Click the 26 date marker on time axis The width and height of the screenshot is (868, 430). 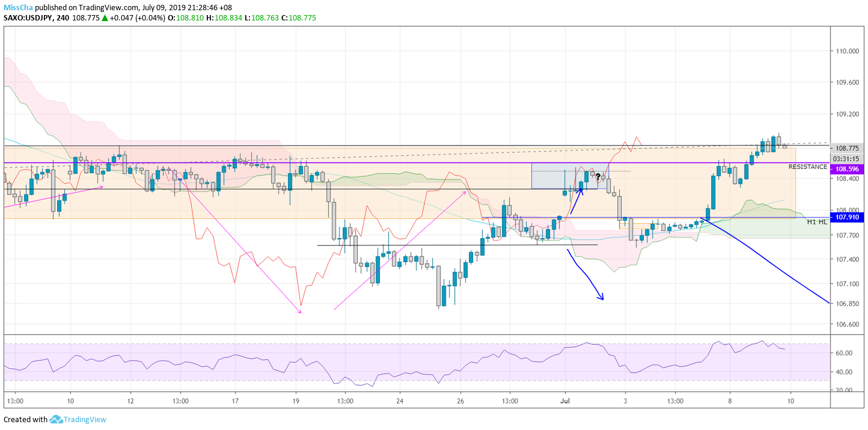[x=460, y=401]
